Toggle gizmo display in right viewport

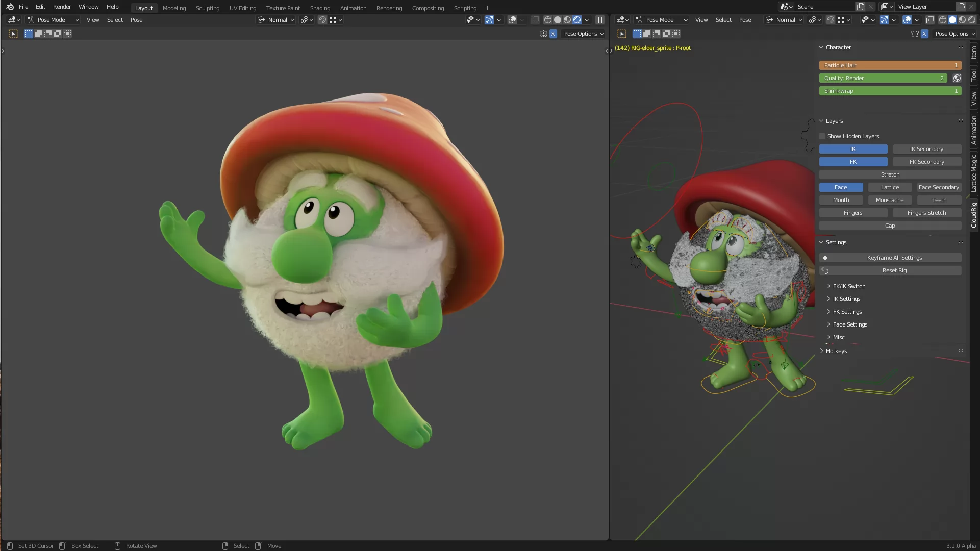tap(884, 20)
